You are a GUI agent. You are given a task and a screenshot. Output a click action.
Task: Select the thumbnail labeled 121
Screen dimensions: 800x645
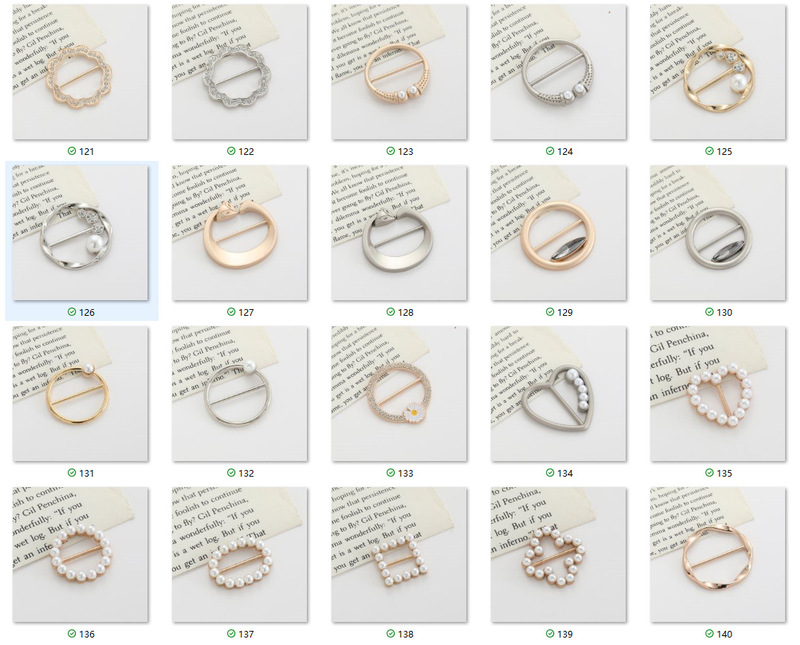(81, 72)
